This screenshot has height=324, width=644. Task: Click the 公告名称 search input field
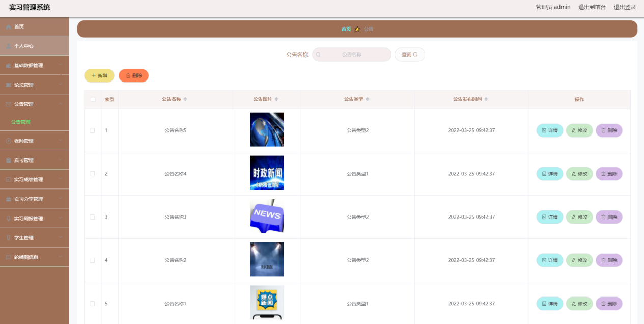point(351,54)
